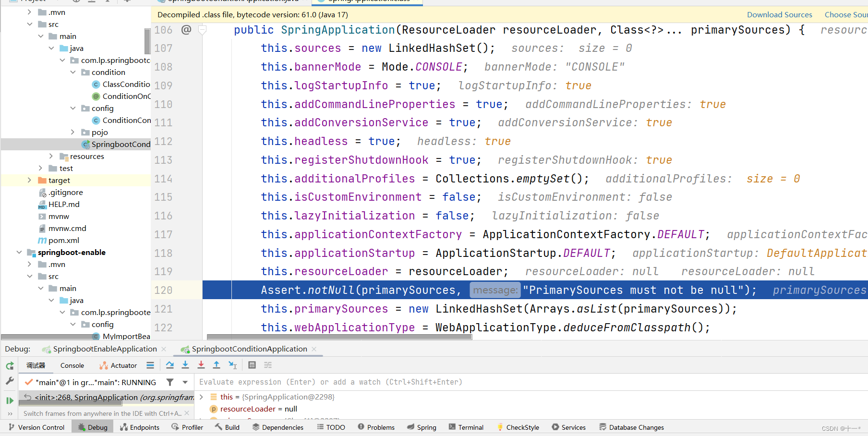
Task: Click Choose Sources link
Action: (846, 15)
